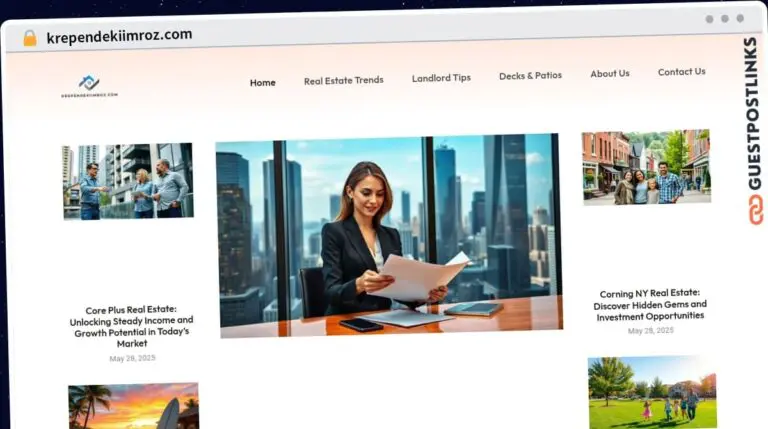Go to Landlord Tips section
Screen dimensions: 768x429
441,77
